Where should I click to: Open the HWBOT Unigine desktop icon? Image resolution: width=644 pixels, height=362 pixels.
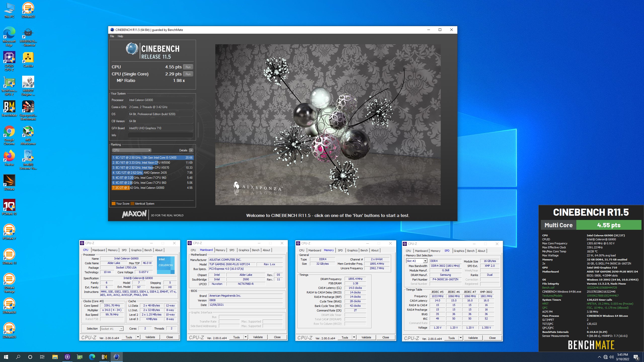(x=28, y=86)
